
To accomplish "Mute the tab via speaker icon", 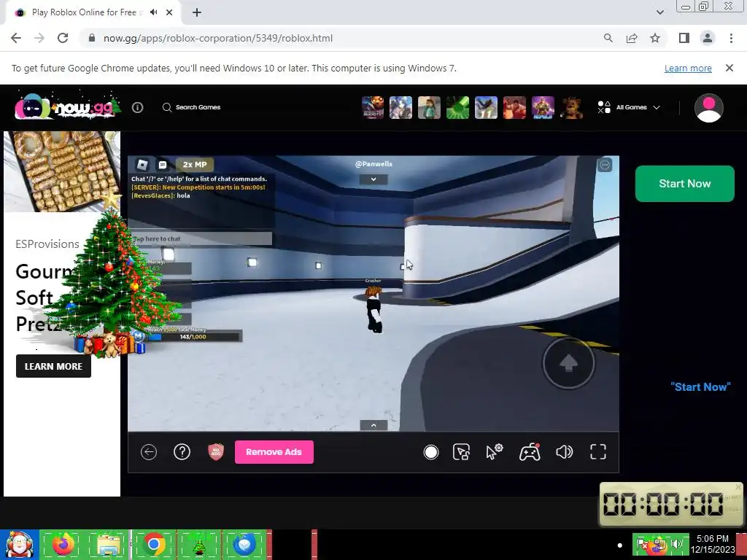I will click(153, 12).
